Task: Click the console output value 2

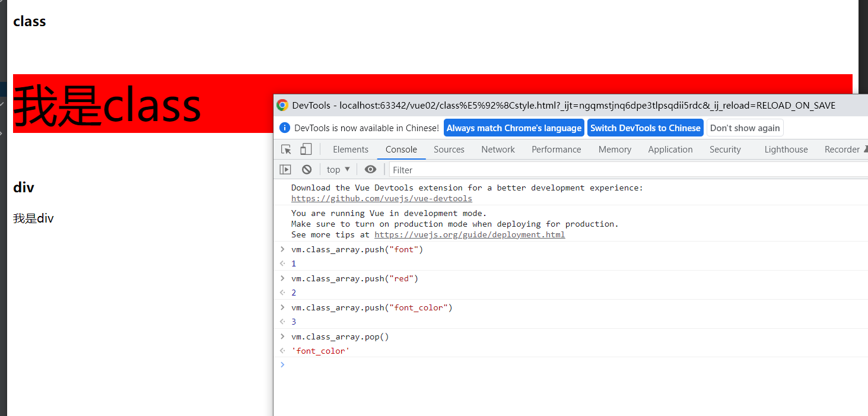Action: pos(294,293)
